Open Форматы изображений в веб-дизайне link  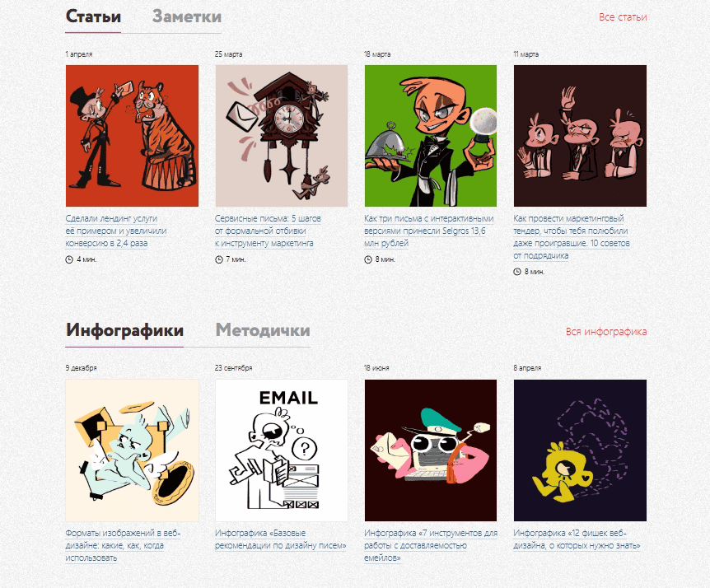(123, 545)
